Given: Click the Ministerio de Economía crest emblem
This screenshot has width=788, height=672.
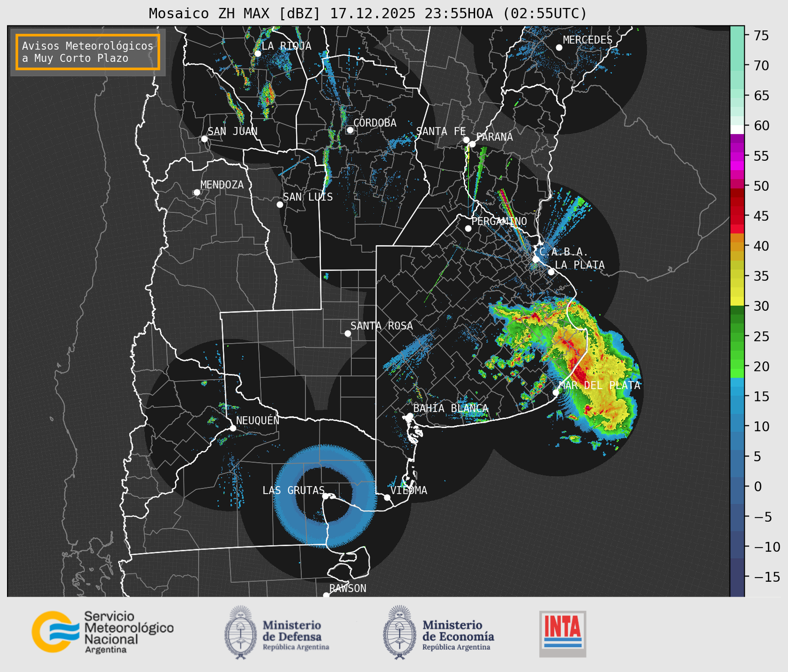Looking at the screenshot, I should point(399,632).
